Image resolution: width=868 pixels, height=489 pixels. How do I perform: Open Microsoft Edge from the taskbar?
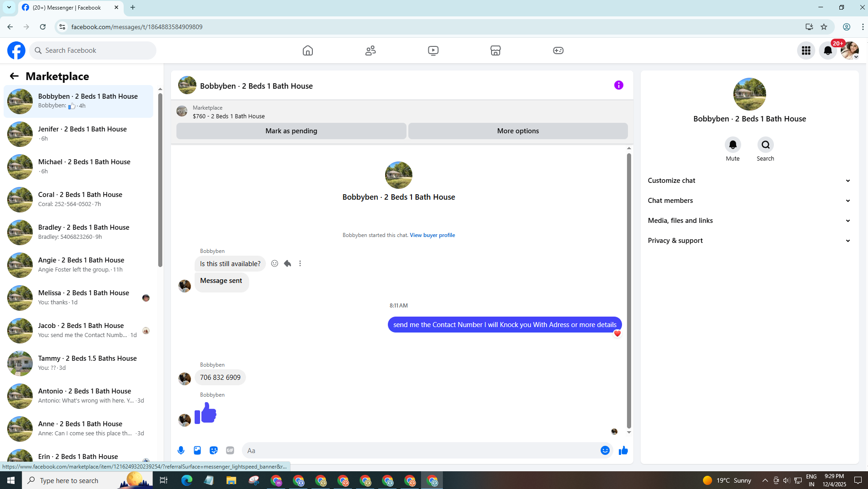coord(186,480)
